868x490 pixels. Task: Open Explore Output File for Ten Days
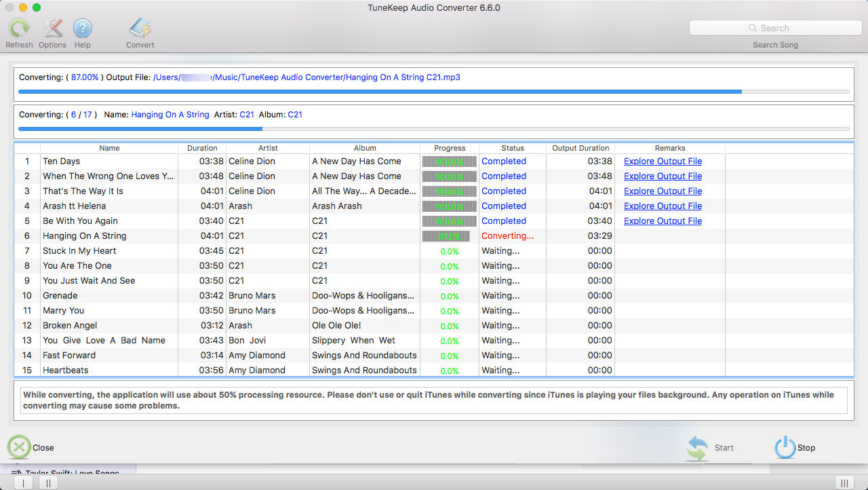(663, 161)
